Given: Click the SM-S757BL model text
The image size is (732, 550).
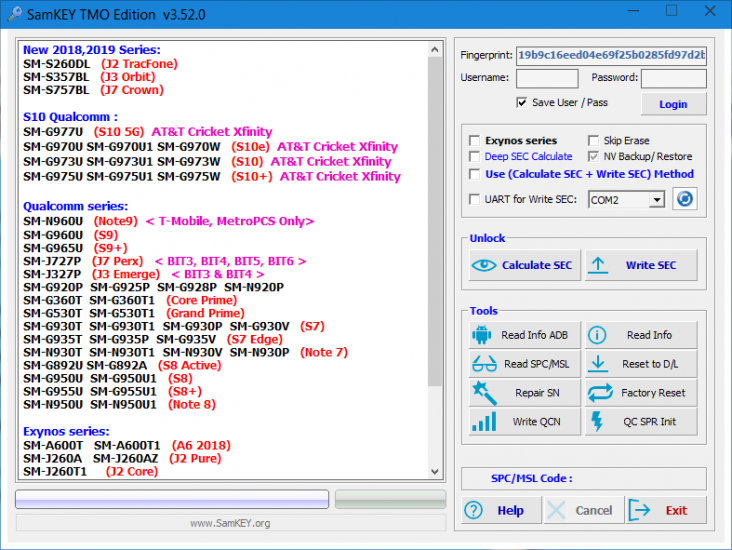Looking at the screenshot, I should coord(56,90).
